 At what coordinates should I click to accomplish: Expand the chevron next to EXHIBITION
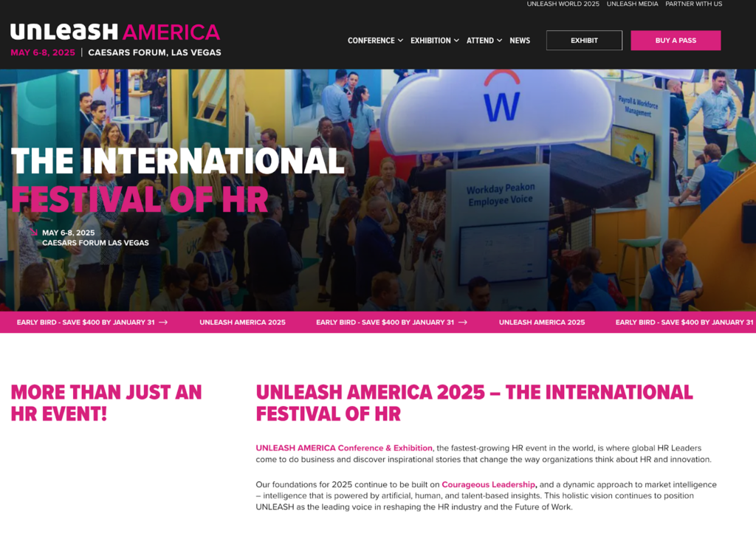pos(456,41)
